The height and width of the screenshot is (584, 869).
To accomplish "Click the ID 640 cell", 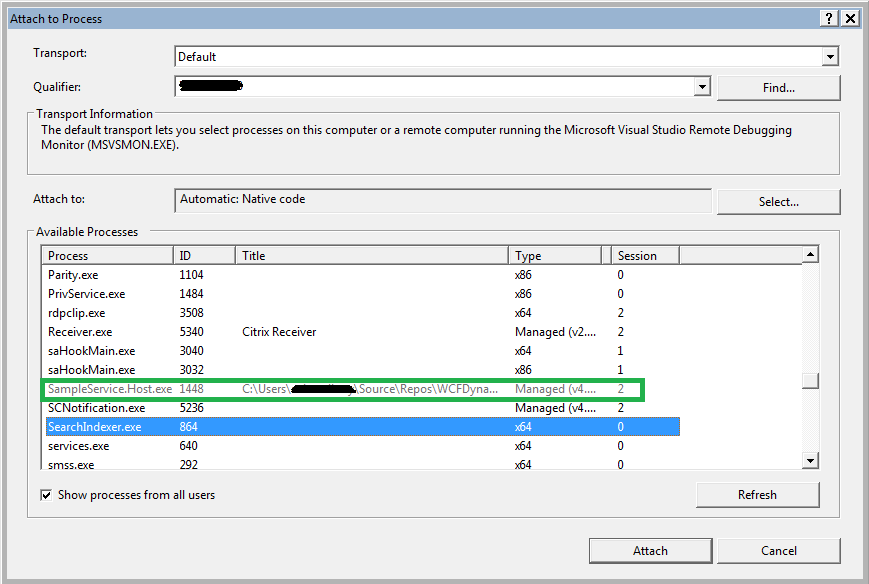I will pyautogui.click(x=188, y=446).
